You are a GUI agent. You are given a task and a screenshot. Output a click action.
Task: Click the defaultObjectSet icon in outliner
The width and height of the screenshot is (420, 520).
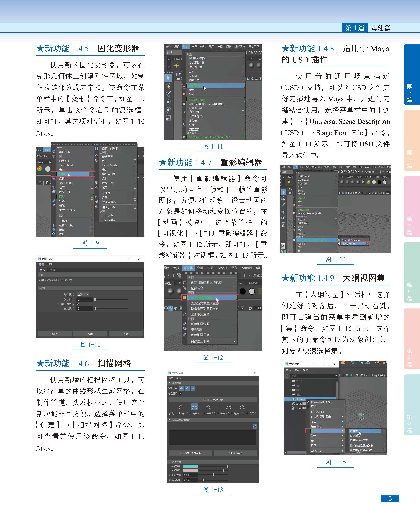293,408
